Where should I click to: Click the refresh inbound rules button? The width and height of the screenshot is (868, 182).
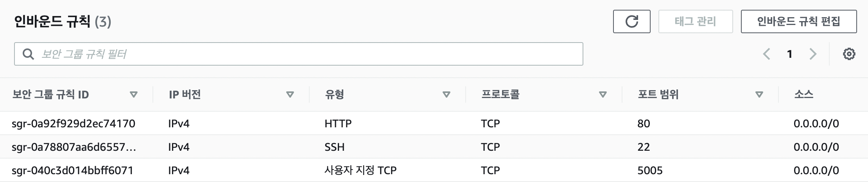point(631,21)
